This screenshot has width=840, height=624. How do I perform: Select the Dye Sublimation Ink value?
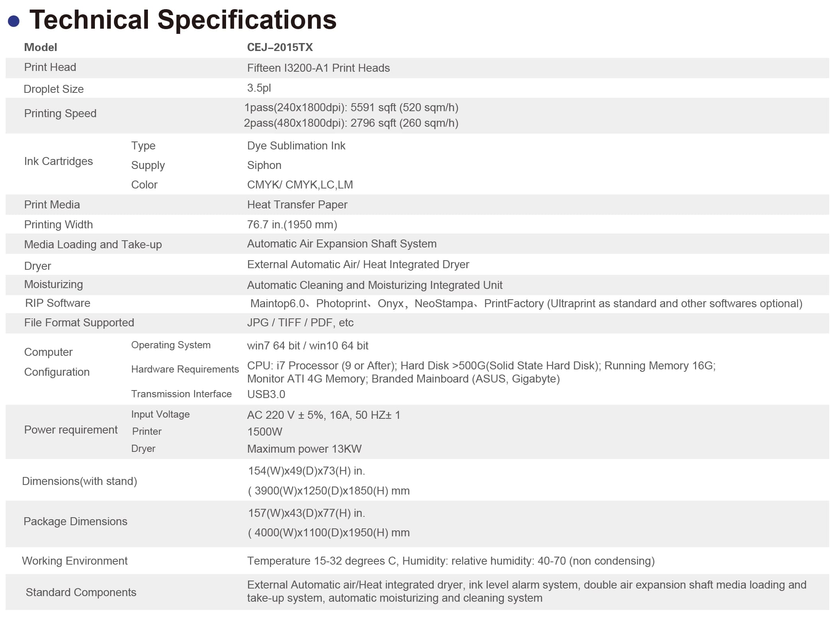pos(296,146)
